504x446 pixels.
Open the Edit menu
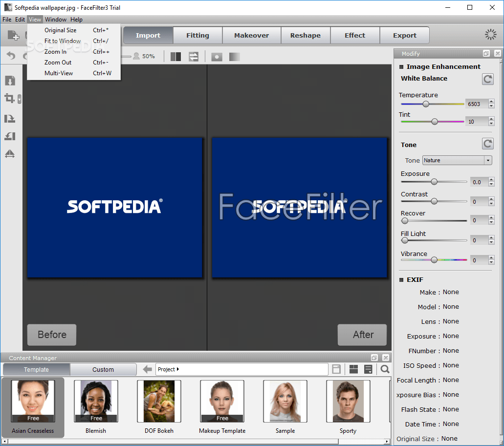20,19
